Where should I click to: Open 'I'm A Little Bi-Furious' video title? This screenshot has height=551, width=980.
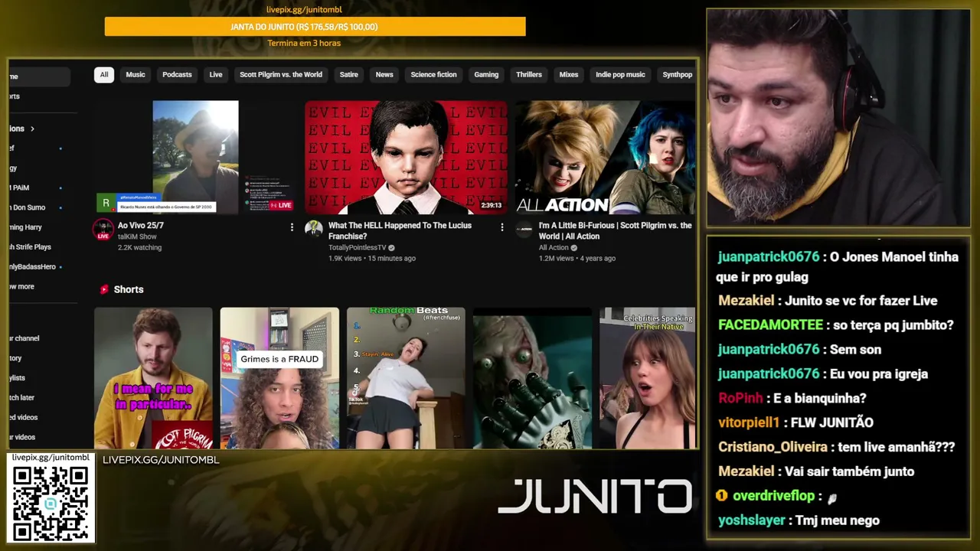click(615, 230)
